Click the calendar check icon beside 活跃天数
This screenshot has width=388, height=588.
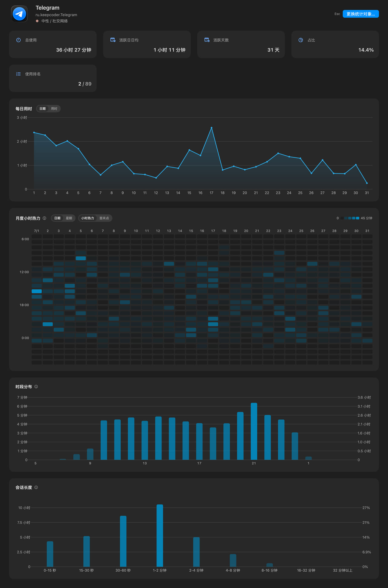pyautogui.click(x=207, y=40)
